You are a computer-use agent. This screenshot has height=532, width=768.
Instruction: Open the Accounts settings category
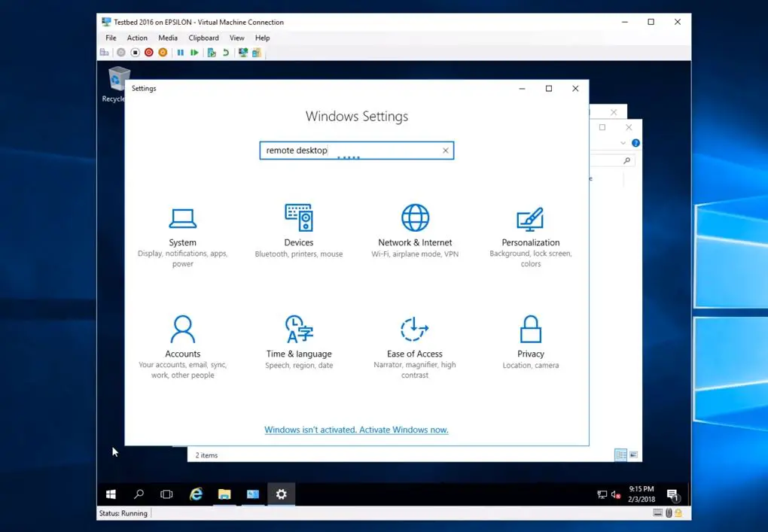pos(183,347)
